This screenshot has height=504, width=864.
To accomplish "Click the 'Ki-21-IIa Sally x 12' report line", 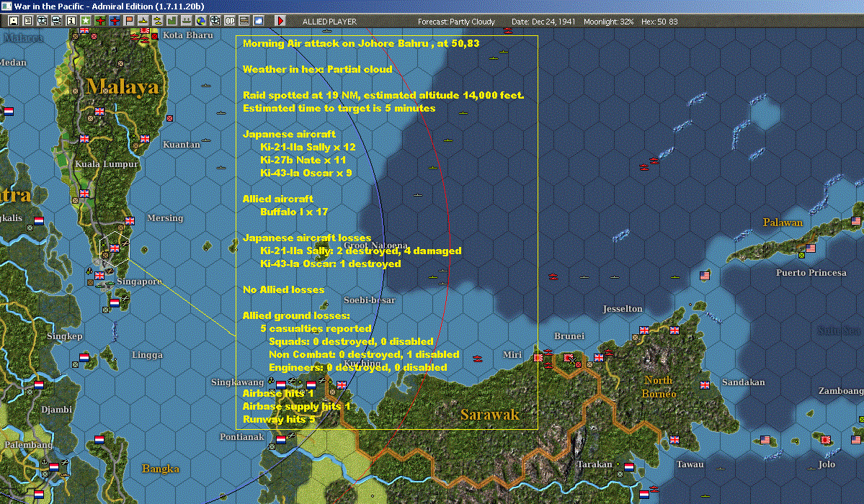I will 308,147.
